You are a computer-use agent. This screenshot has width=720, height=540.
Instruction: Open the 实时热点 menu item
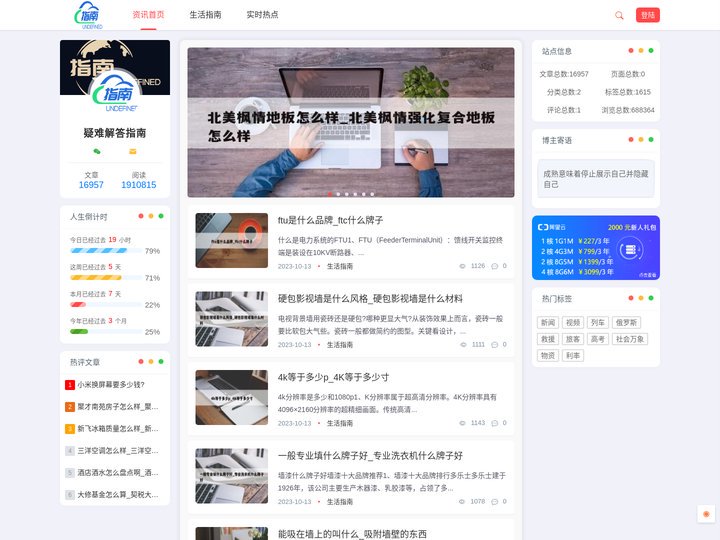coord(262,15)
